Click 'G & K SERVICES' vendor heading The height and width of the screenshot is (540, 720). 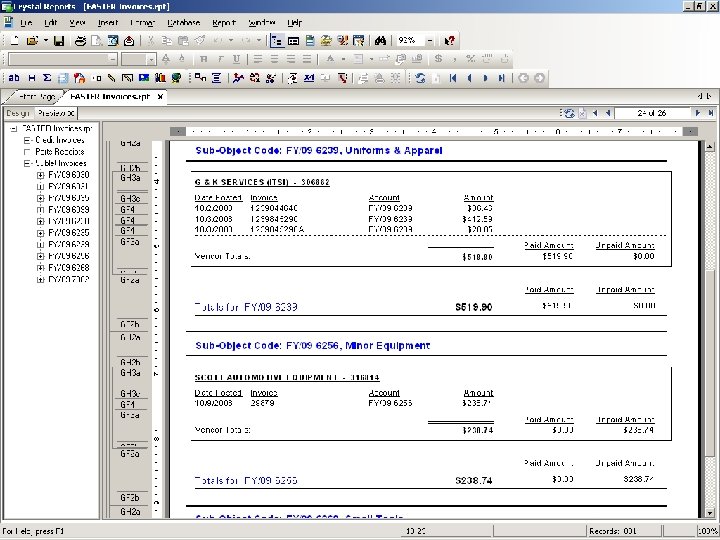pyautogui.click(x=262, y=182)
